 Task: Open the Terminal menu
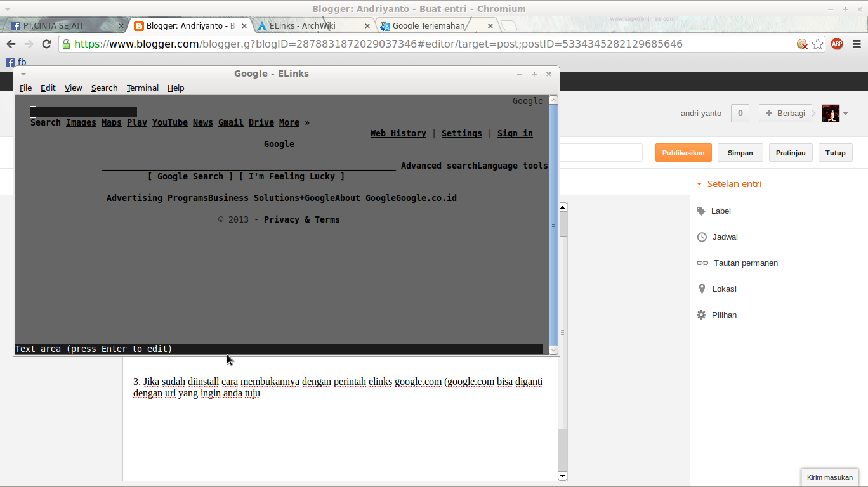[143, 88]
